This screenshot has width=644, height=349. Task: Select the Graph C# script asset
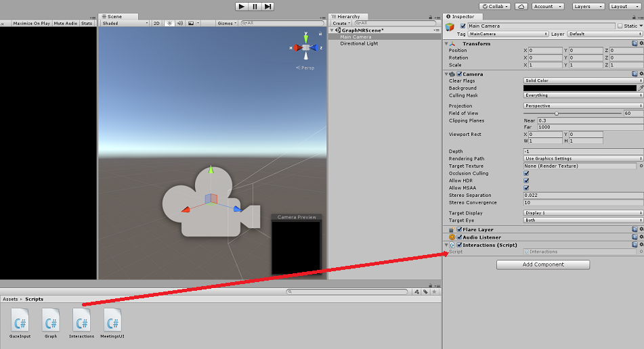point(51,324)
